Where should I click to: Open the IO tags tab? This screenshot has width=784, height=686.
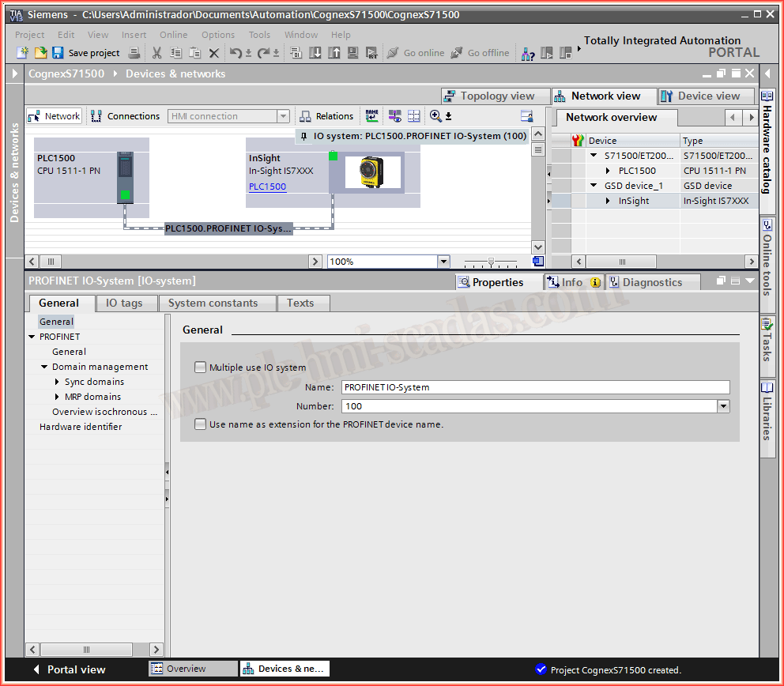point(124,303)
